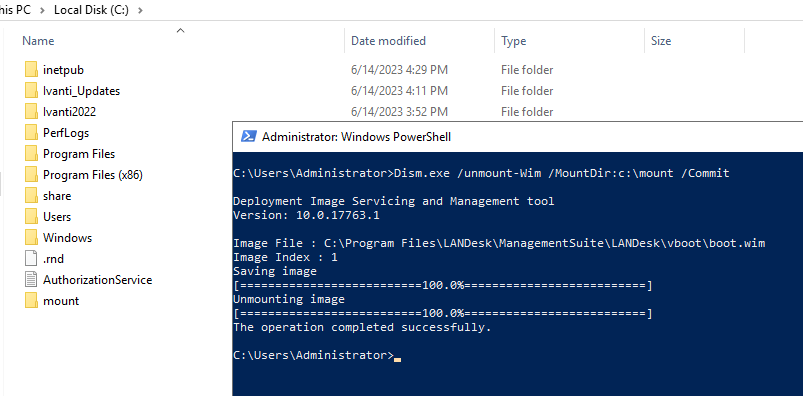The image size is (803, 396).
Task: Click the Version: 10.0.17763.1 line
Action: pos(306,215)
